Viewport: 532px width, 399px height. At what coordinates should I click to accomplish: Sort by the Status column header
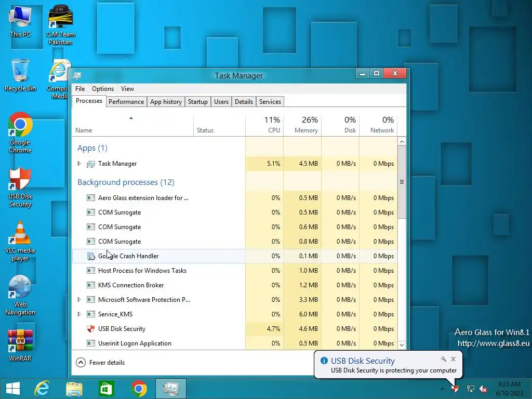pos(220,125)
